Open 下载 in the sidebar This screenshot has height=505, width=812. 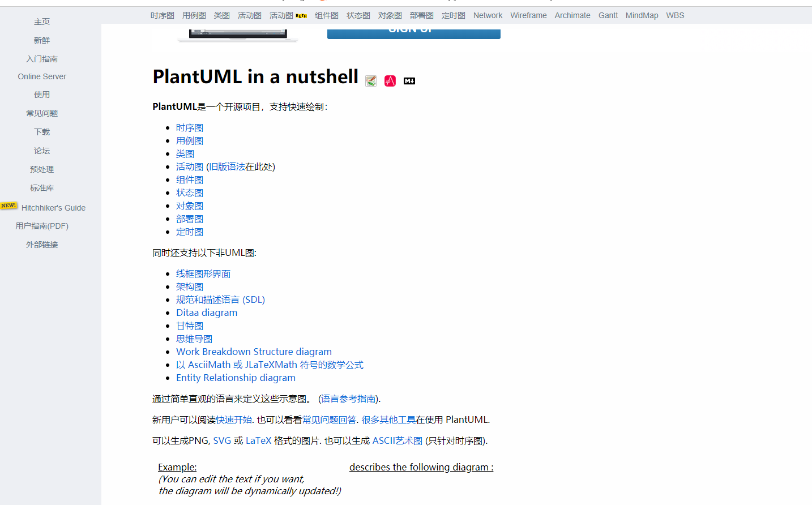(x=42, y=132)
